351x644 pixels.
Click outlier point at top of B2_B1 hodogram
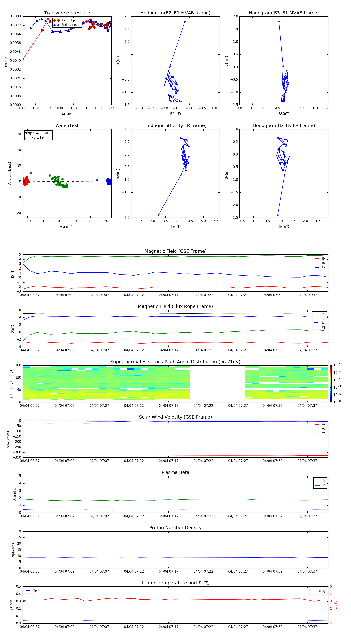[x=185, y=21]
